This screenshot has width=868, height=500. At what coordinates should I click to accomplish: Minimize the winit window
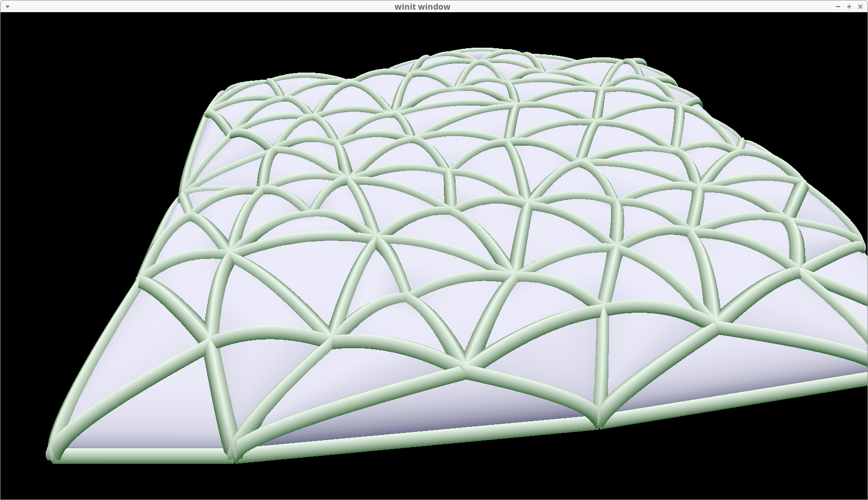838,7
